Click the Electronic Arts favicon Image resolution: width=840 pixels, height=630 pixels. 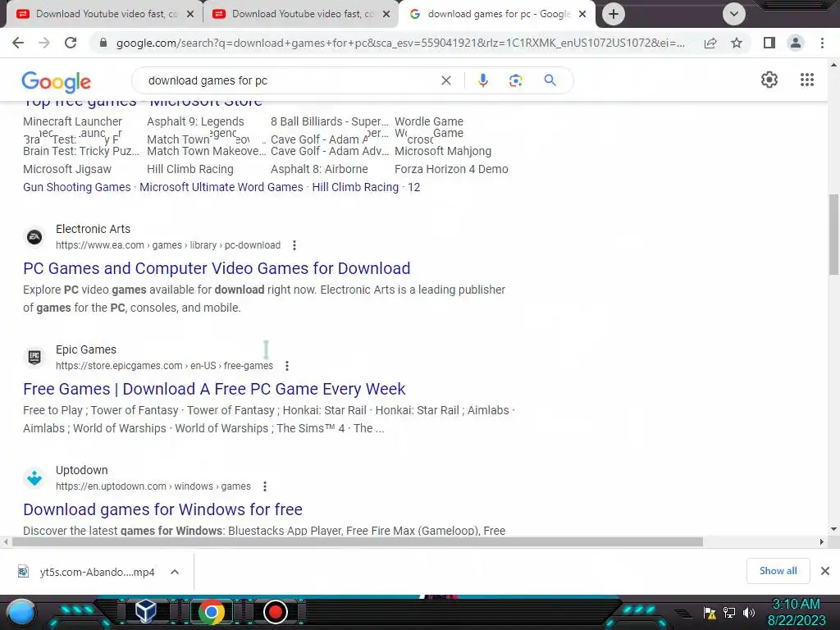tap(34, 237)
